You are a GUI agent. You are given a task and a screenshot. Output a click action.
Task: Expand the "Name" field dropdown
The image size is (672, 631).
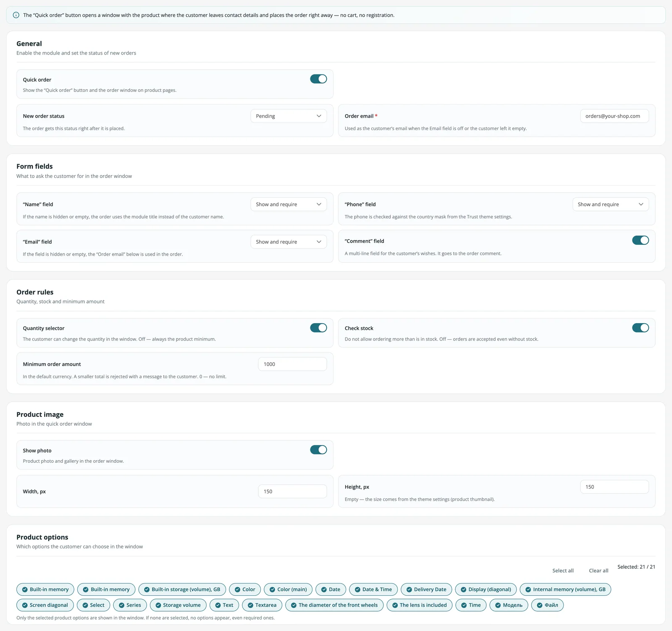(x=289, y=204)
